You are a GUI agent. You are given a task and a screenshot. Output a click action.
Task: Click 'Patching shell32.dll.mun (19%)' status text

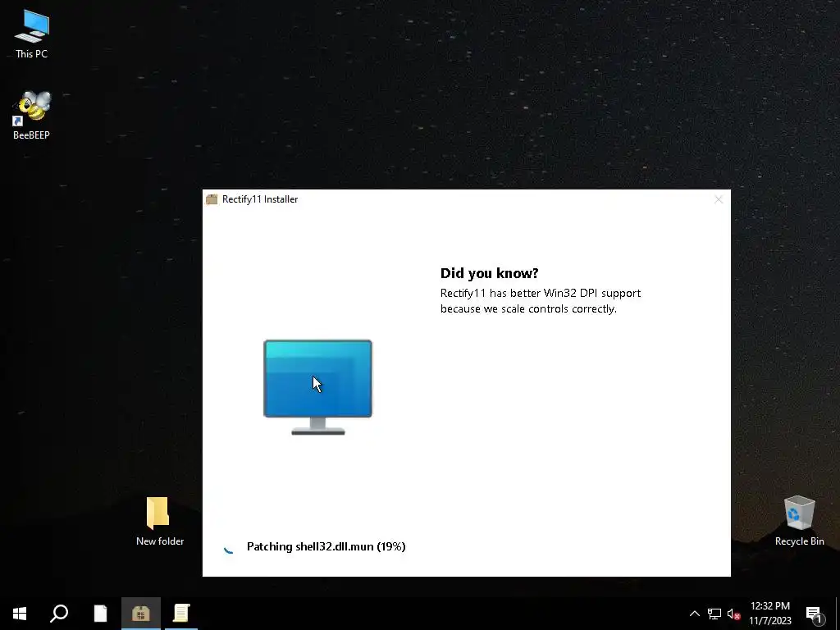(326, 546)
